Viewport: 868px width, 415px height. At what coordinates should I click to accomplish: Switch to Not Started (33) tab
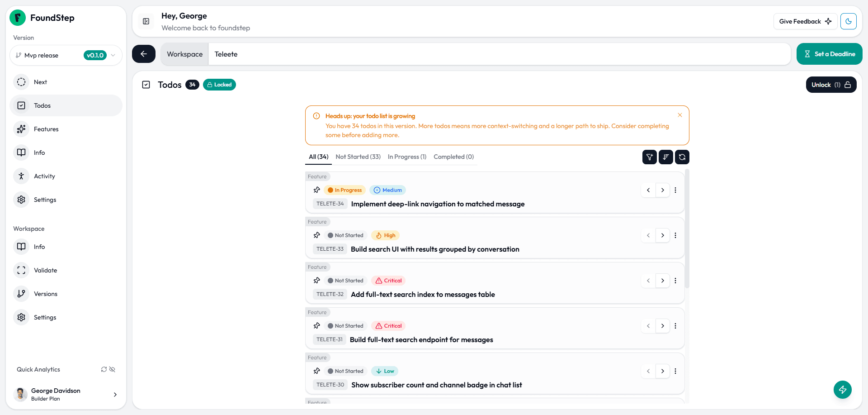click(358, 157)
